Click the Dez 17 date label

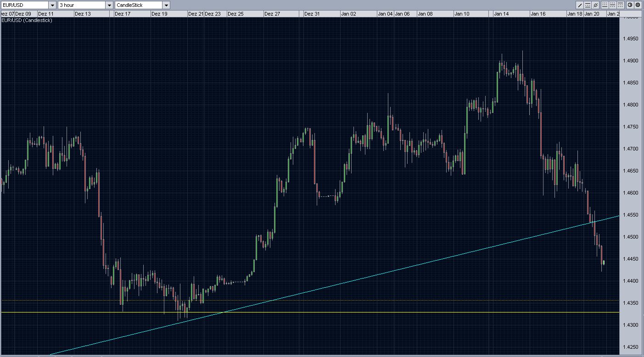123,14
